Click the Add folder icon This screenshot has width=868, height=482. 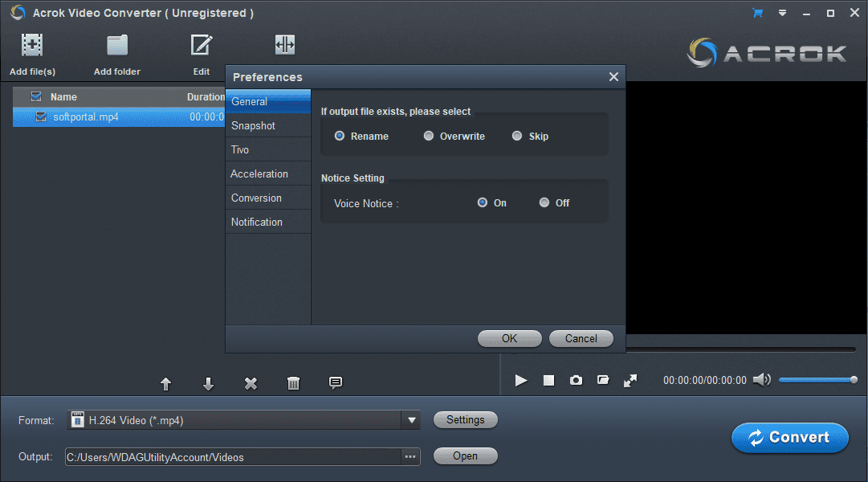[x=116, y=46]
